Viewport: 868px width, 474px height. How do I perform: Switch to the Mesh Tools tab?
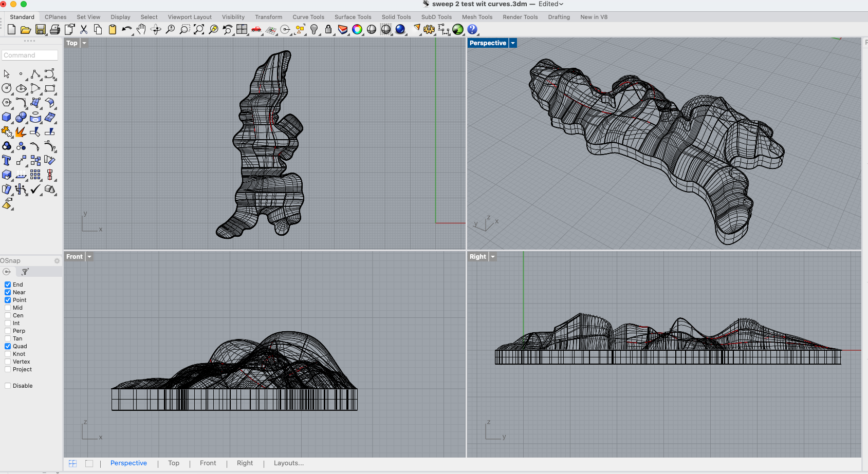pos(477,17)
